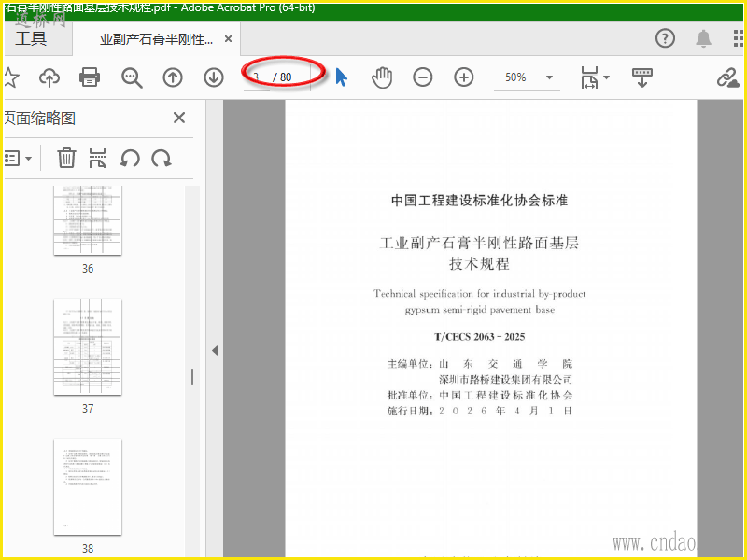Bookmark the file with the star icon
Screen dimensions: 747x560
10,77
